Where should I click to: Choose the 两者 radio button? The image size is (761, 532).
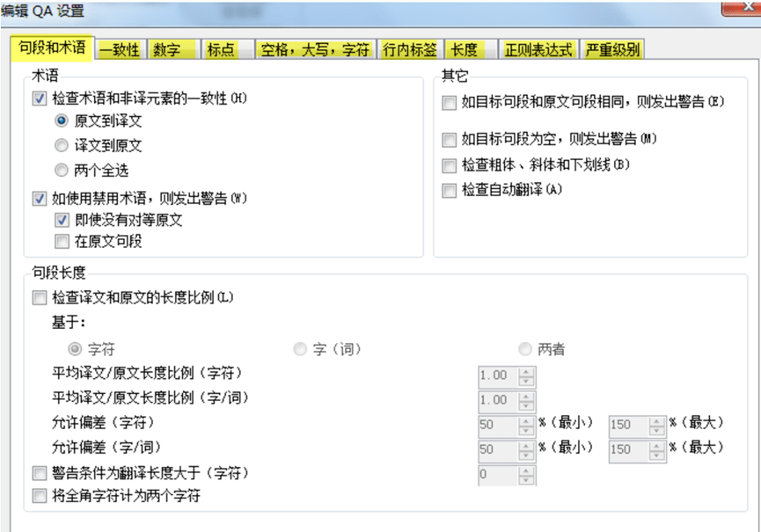(525, 349)
